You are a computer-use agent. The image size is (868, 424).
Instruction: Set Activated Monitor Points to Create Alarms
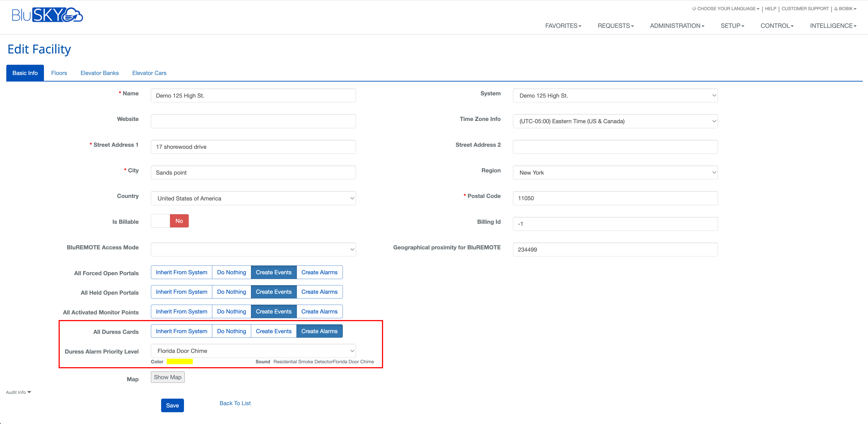tap(319, 311)
